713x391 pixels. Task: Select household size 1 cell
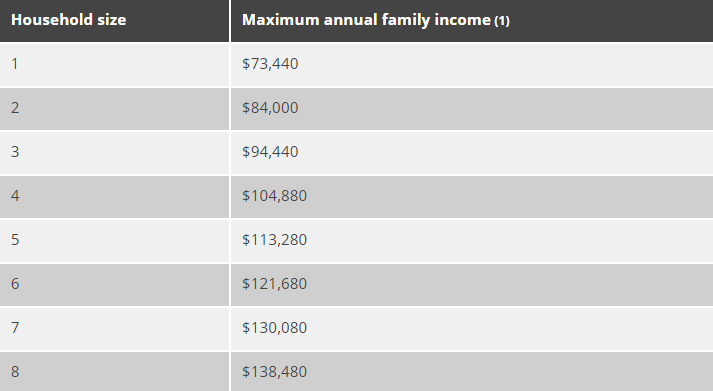(x=114, y=64)
